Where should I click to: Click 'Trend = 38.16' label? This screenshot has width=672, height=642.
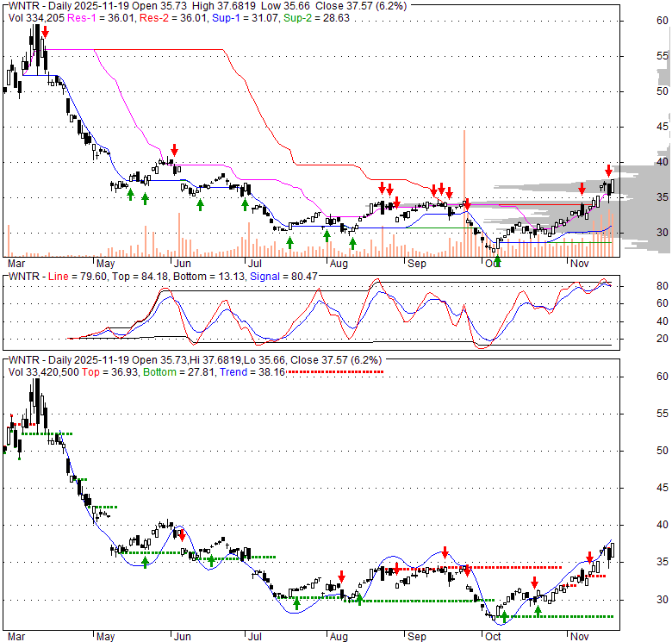[252, 372]
